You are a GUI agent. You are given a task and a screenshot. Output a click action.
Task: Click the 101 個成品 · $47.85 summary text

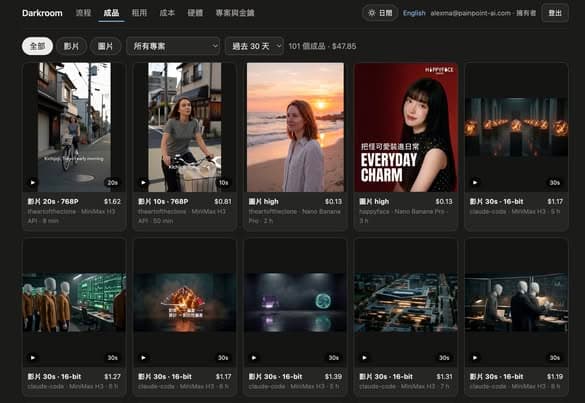(x=322, y=46)
